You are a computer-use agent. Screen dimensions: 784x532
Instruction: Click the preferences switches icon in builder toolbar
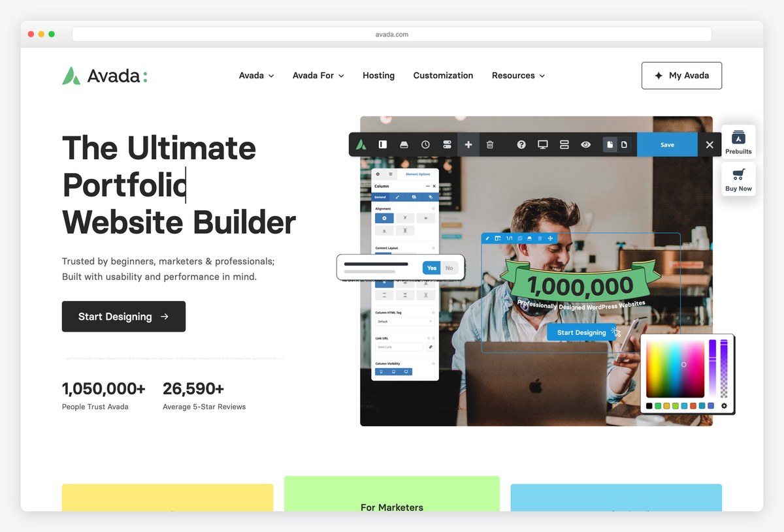(x=447, y=145)
